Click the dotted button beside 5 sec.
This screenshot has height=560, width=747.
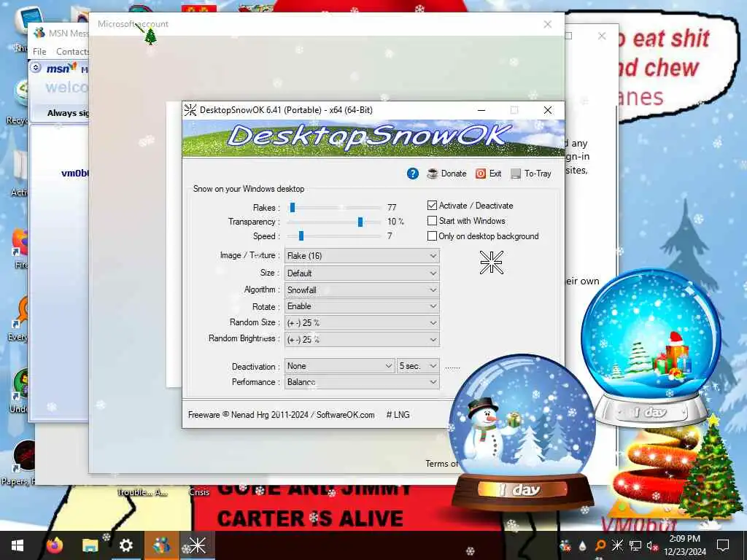[452, 367]
